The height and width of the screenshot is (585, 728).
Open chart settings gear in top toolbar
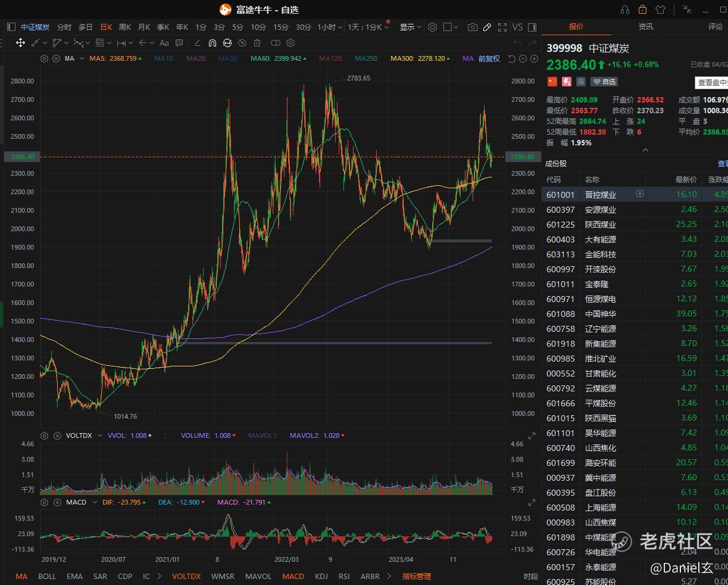pyautogui.click(x=433, y=27)
